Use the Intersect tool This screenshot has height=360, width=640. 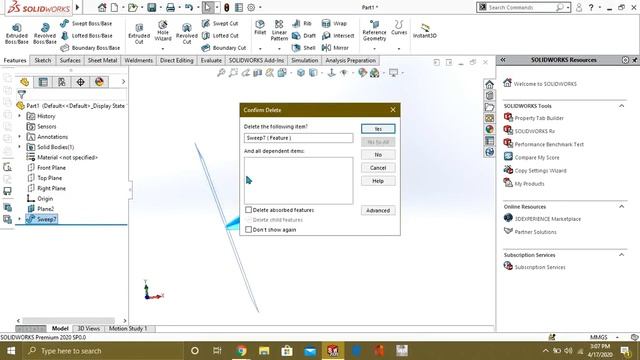pos(338,36)
